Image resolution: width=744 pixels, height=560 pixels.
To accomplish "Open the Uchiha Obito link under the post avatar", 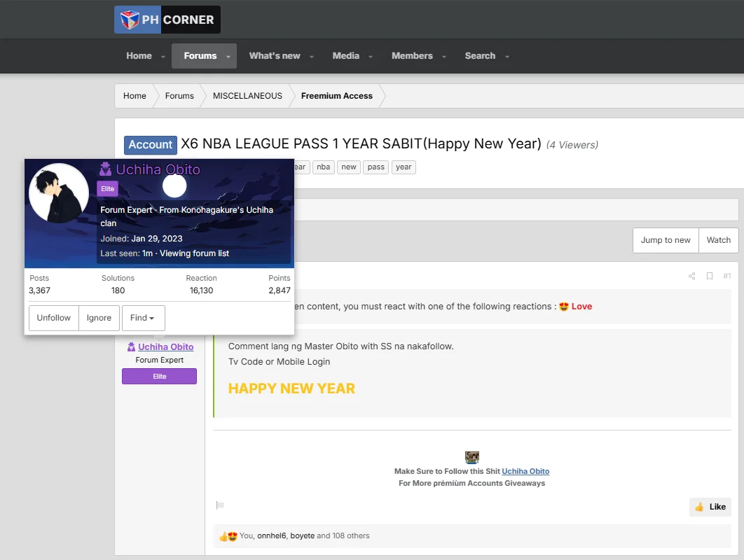I will point(165,347).
